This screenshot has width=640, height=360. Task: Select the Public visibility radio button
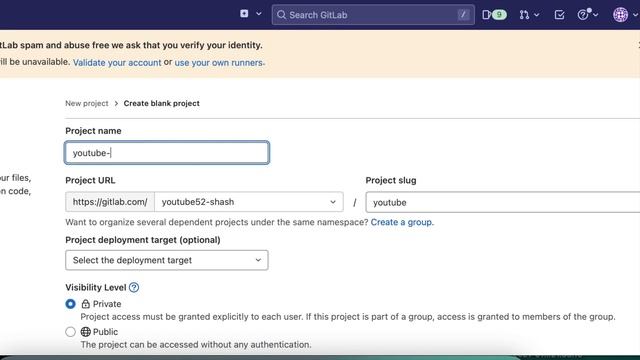point(71,332)
